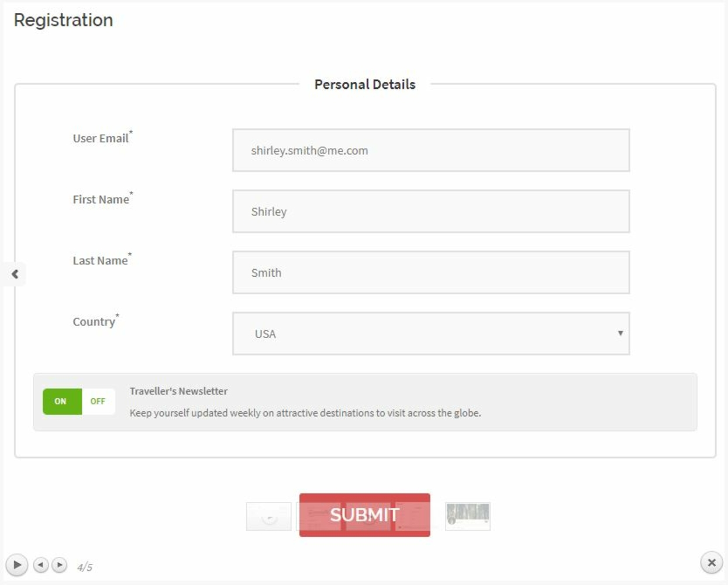Click the Registration page heading

coord(63,20)
